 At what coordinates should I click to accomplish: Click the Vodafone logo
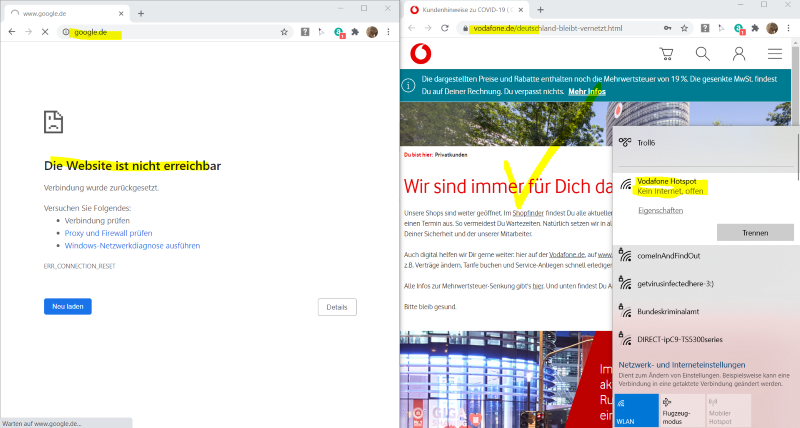(421, 54)
